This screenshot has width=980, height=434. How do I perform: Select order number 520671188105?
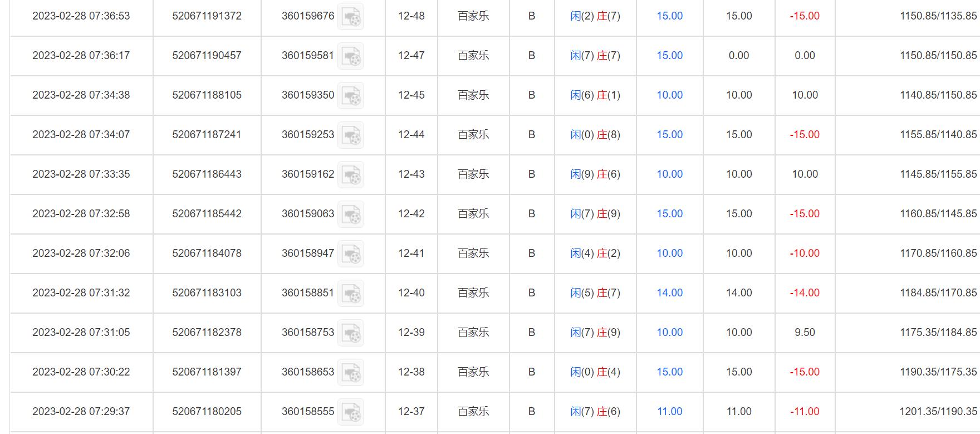pos(207,95)
